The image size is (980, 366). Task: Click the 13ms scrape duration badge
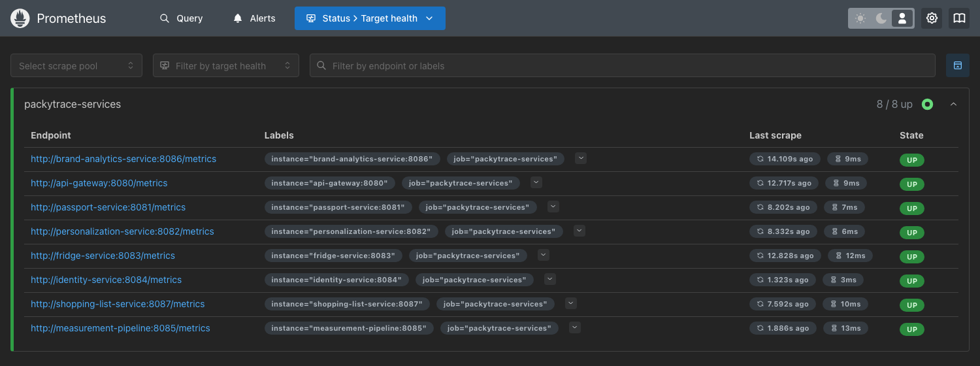pyautogui.click(x=845, y=328)
